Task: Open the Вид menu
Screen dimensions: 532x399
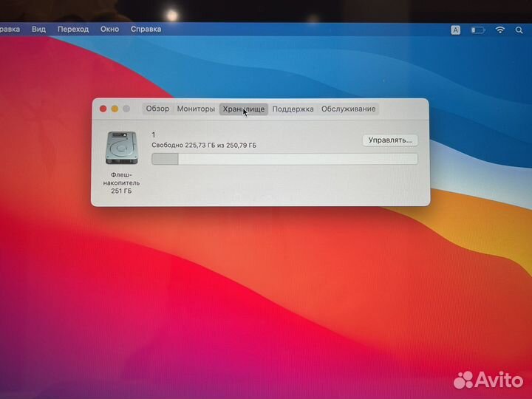Action: pyautogui.click(x=38, y=29)
